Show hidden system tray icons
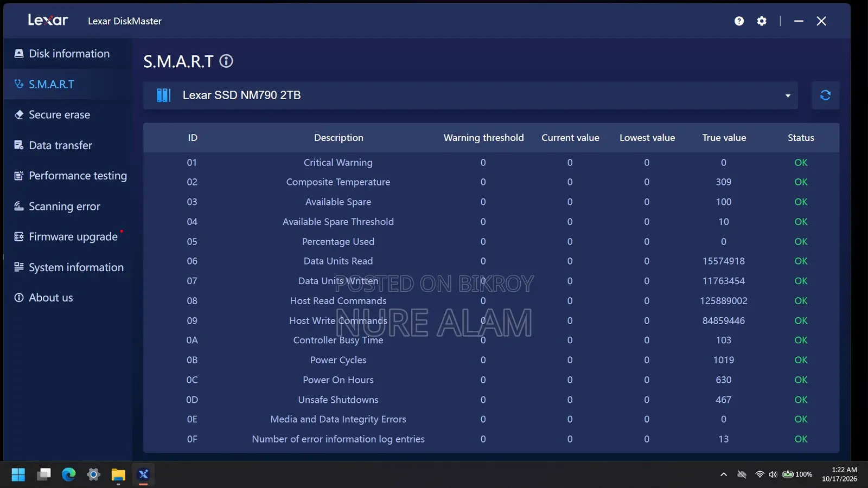 [724, 474]
